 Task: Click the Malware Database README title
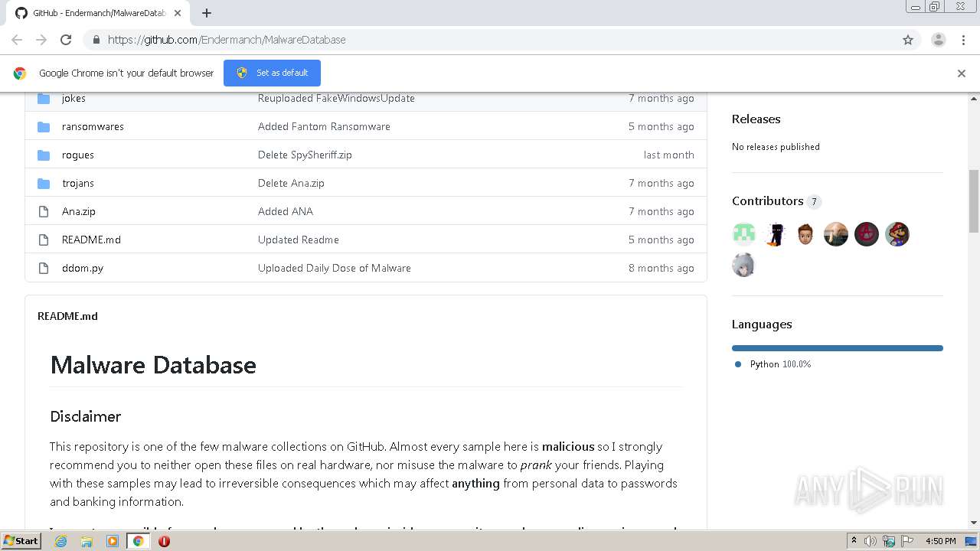pyautogui.click(x=153, y=364)
